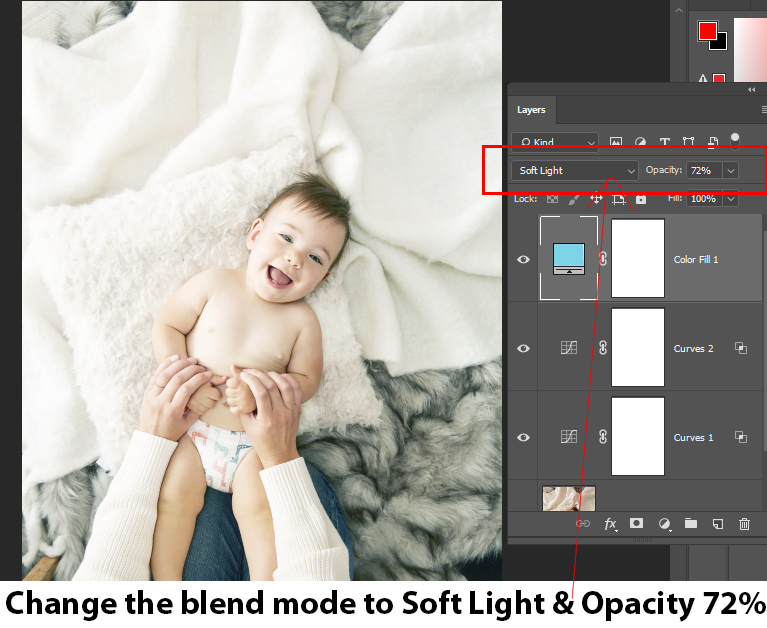Lock transparent pixels icon
Image resolution: width=767 pixels, height=628 pixels.
[552, 199]
